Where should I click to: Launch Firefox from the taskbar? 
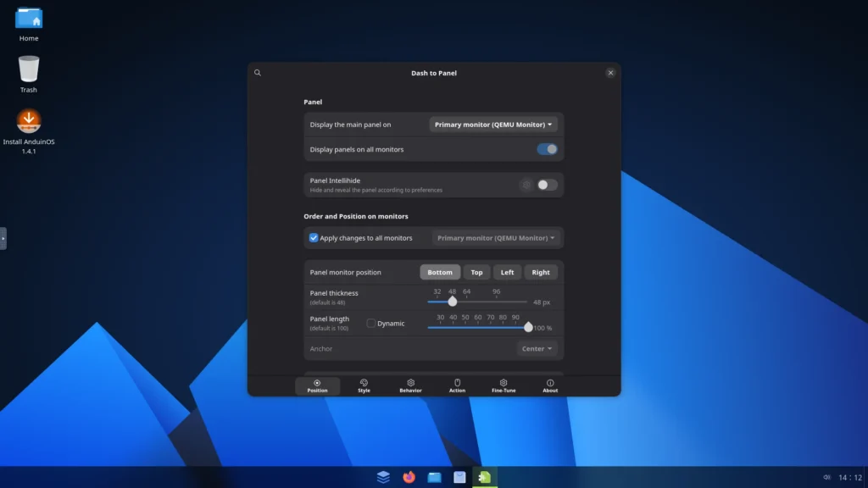pyautogui.click(x=409, y=477)
